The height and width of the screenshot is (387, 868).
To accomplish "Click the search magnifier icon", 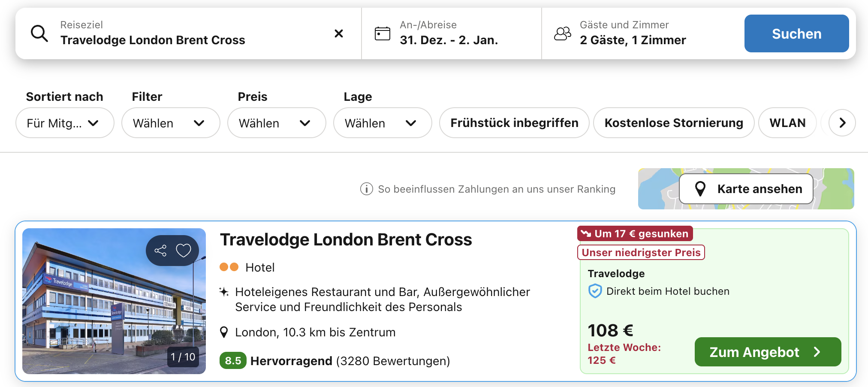I will [x=39, y=33].
